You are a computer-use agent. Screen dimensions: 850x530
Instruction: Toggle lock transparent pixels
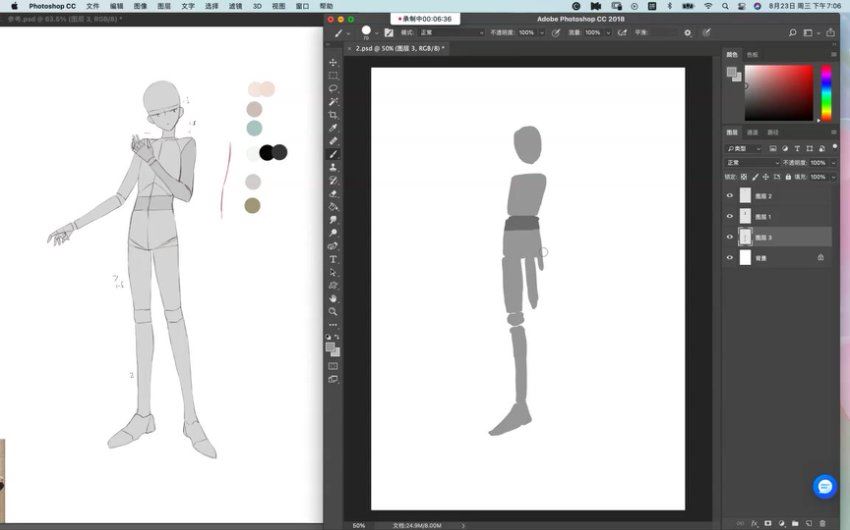point(744,177)
